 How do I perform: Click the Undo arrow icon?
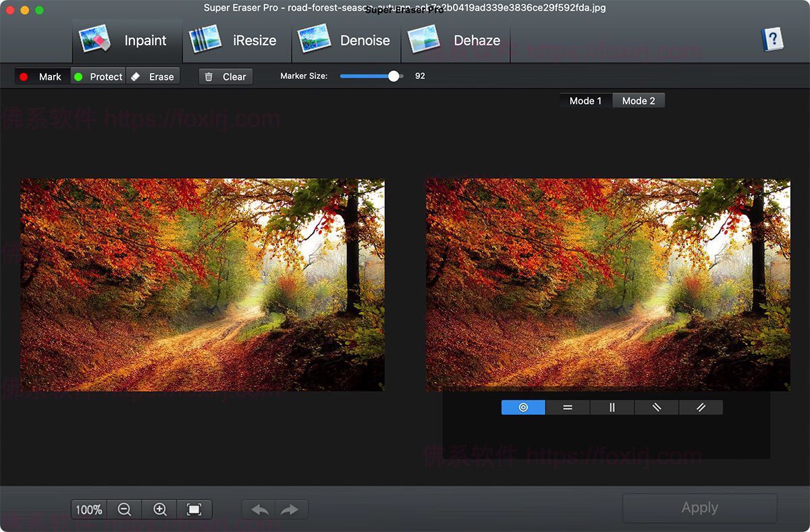pyautogui.click(x=259, y=509)
